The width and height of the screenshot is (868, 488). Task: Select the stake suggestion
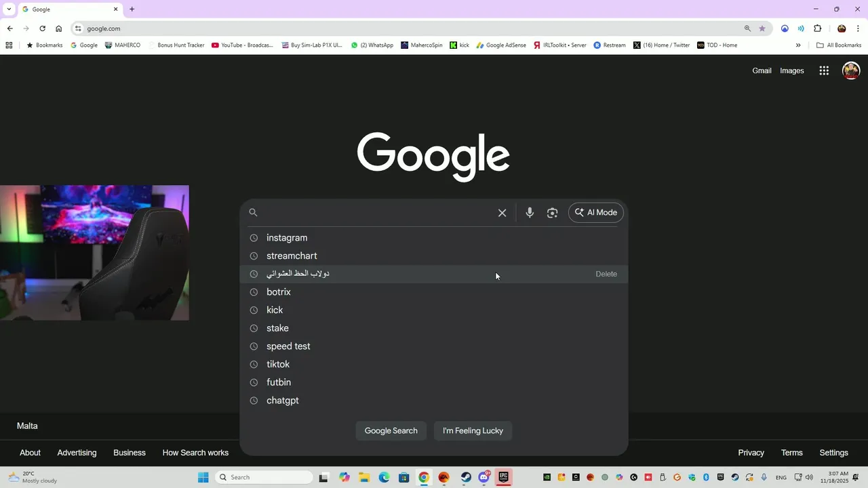pos(434,328)
